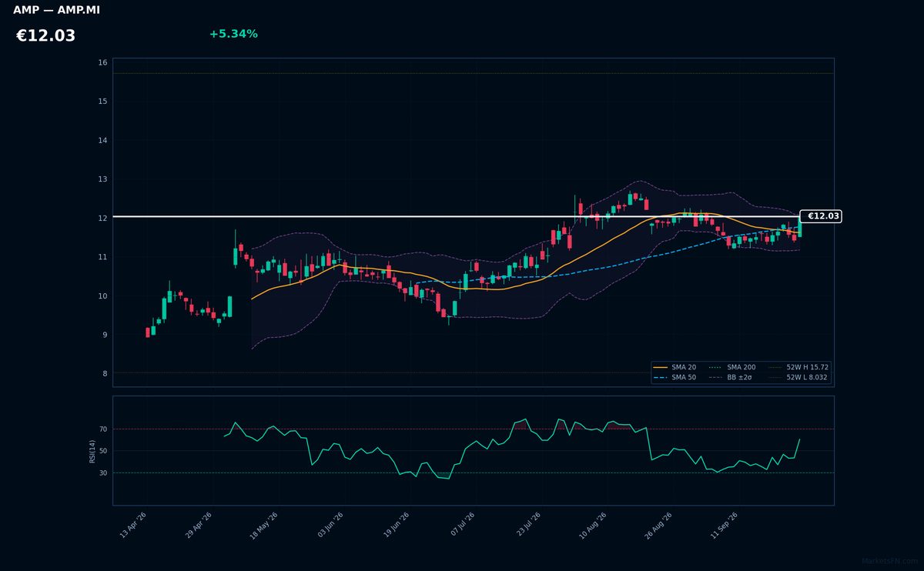Click the final point of the RSI line
Screen dimensions: 924x571
799,439
